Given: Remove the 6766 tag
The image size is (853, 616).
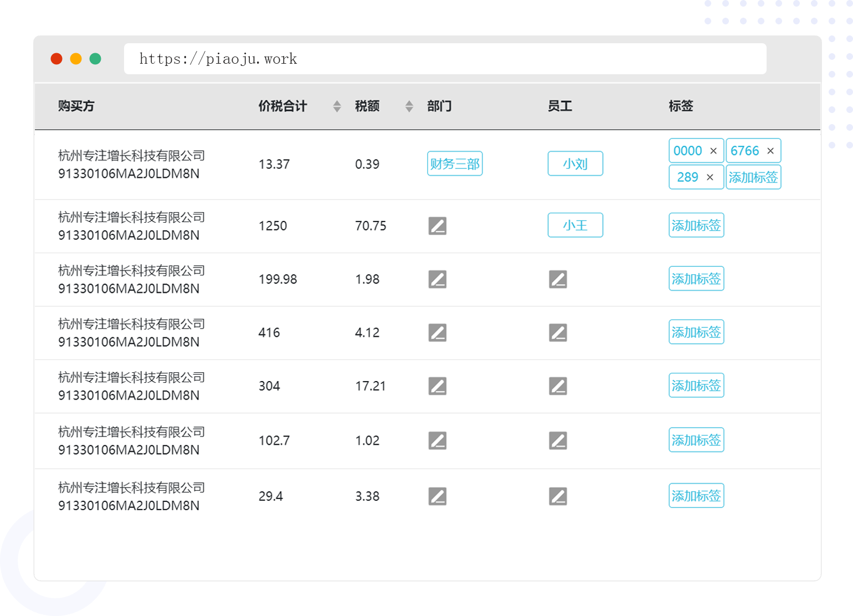Looking at the screenshot, I should tap(770, 151).
